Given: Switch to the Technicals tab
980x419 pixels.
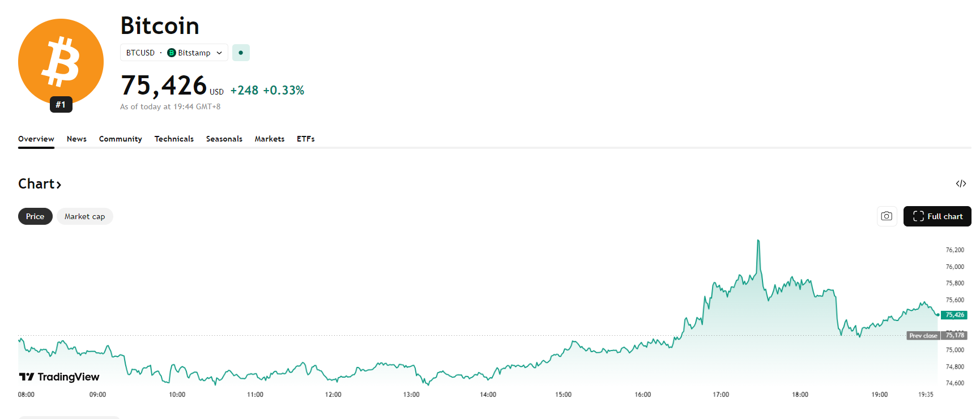Looking at the screenshot, I should pos(174,139).
